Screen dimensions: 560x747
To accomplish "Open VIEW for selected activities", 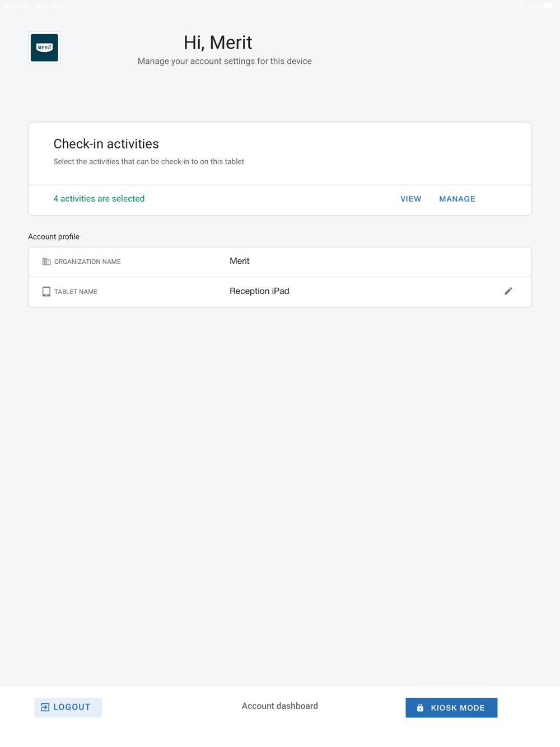I will [x=410, y=199].
